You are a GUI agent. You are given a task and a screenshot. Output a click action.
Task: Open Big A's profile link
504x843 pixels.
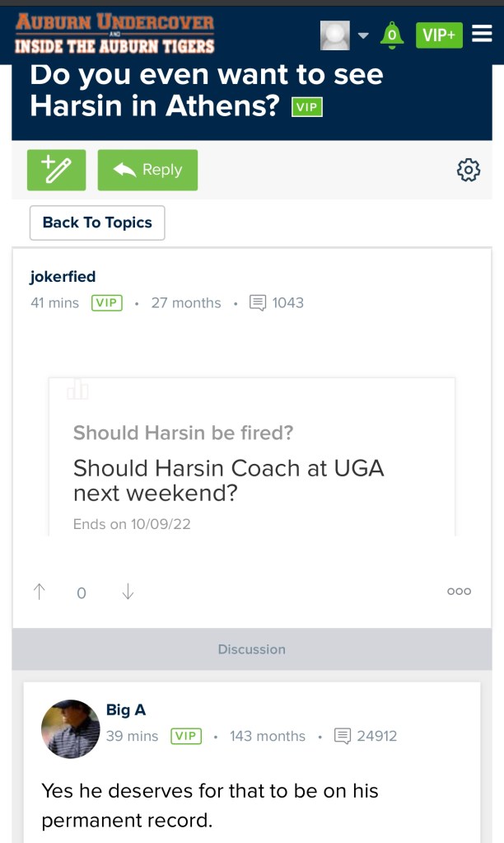(x=126, y=710)
